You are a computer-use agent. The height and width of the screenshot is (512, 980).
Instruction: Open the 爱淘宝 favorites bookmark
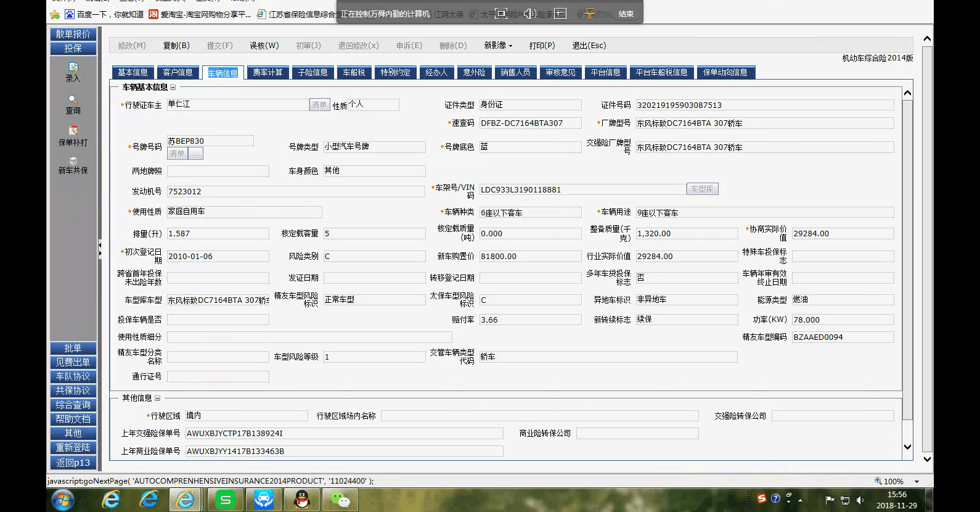pos(200,14)
